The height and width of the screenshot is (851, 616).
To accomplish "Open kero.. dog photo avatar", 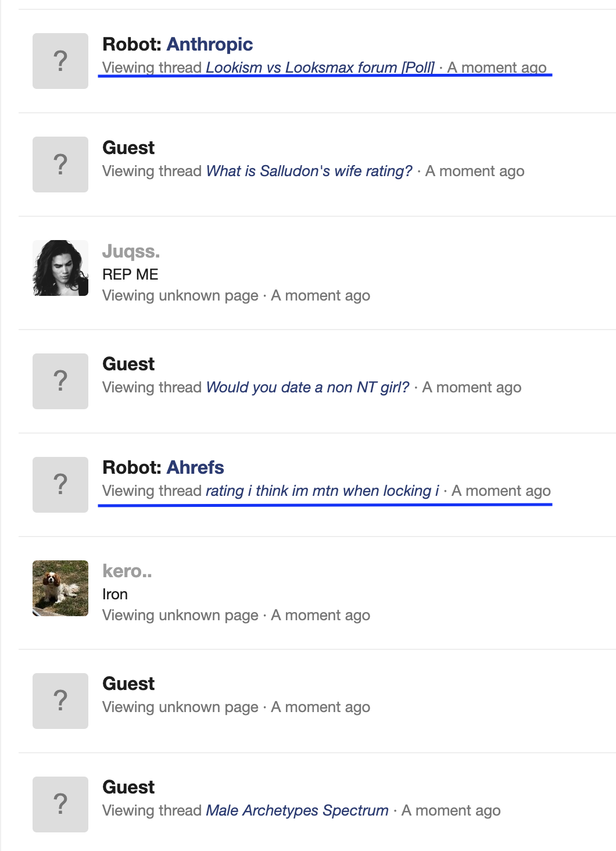I will pyautogui.click(x=60, y=588).
